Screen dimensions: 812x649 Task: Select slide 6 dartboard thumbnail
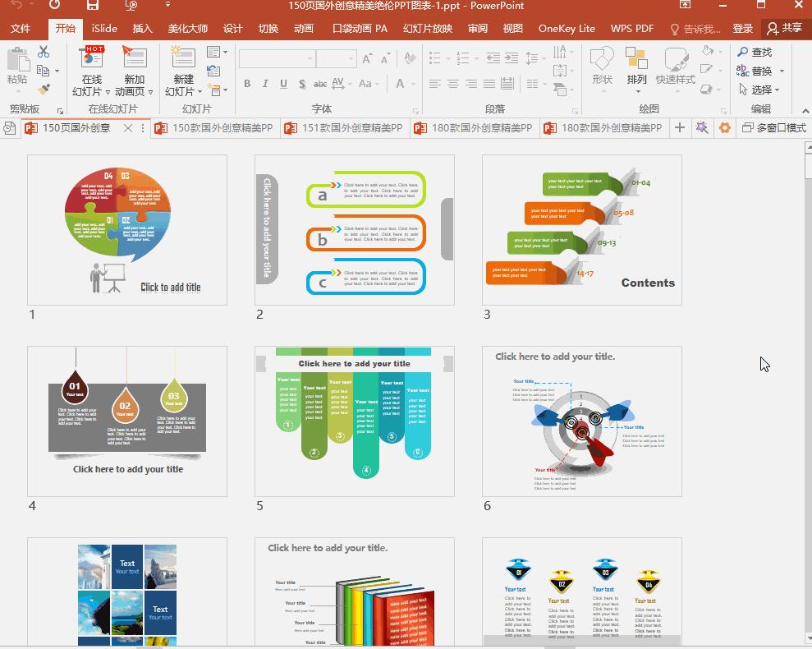click(581, 421)
